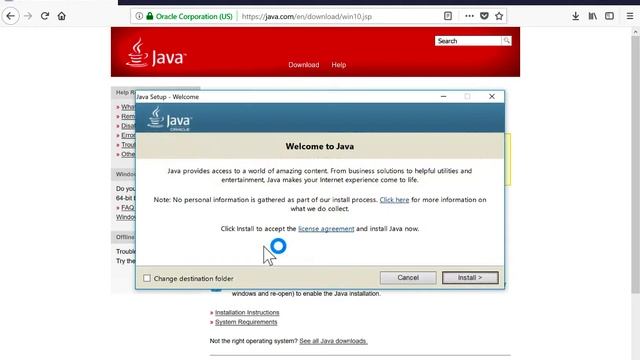Click the Java logo in the setup dialog
The height and width of the screenshot is (360, 640).
[x=169, y=119]
